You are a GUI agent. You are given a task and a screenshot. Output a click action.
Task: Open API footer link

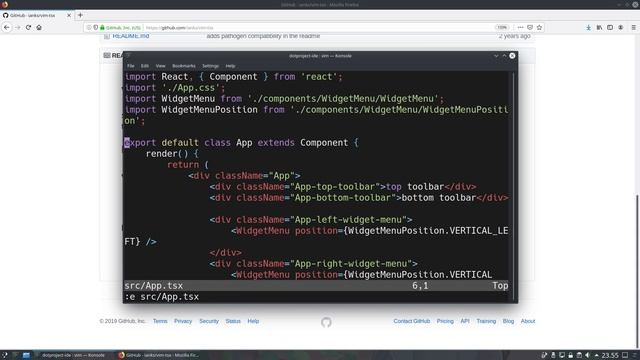[465, 321]
